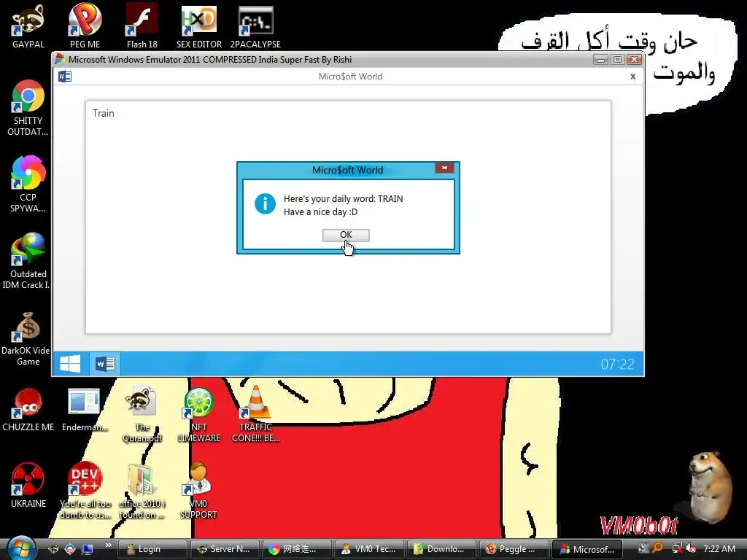This screenshot has height=560, width=747.
Task: Click the 7:22 AM system clock
Action: click(x=719, y=548)
